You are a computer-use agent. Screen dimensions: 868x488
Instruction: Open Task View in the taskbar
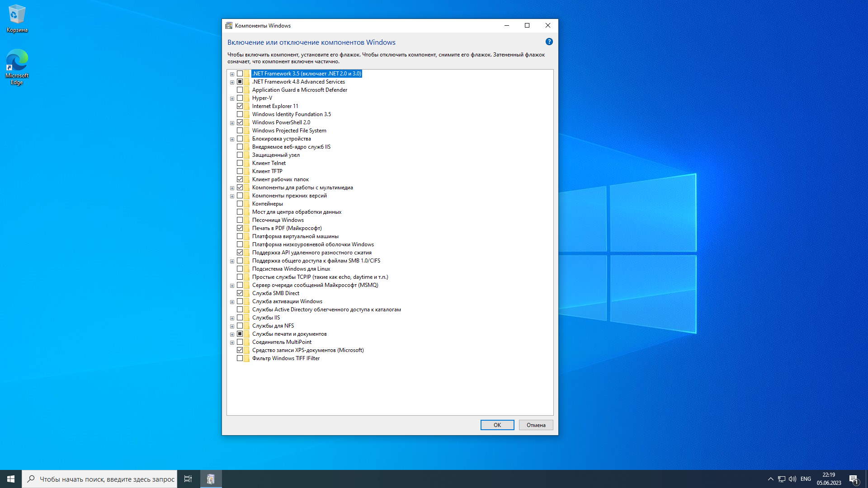188,479
